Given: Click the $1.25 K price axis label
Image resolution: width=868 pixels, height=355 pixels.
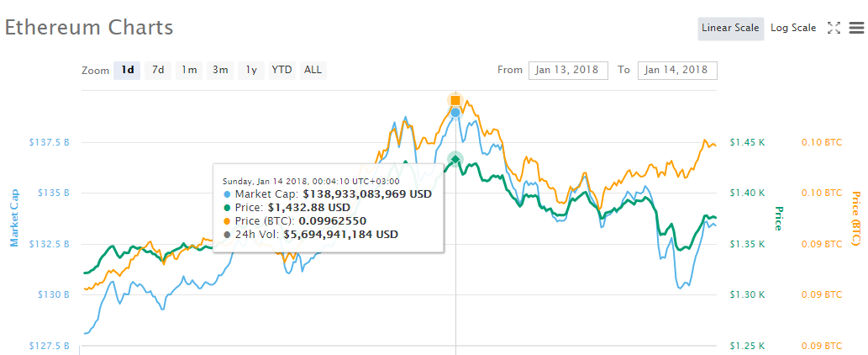Looking at the screenshot, I should (x=747, y=346).
